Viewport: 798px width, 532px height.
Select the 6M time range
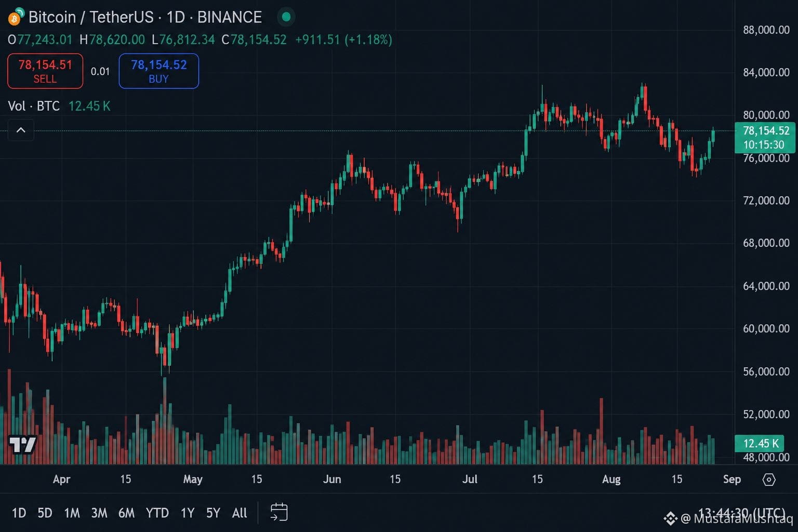pyautogui.click(x=126, y=513)
